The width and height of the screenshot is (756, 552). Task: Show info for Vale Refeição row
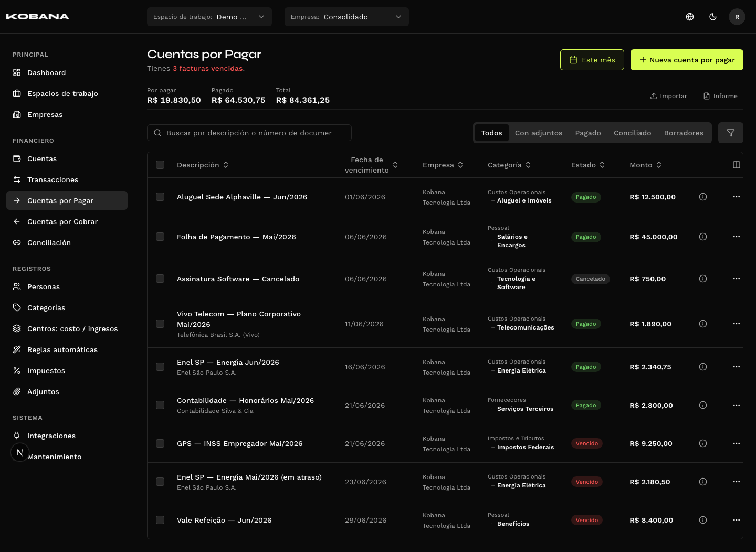pyautogui.click(x=703, y=520)
